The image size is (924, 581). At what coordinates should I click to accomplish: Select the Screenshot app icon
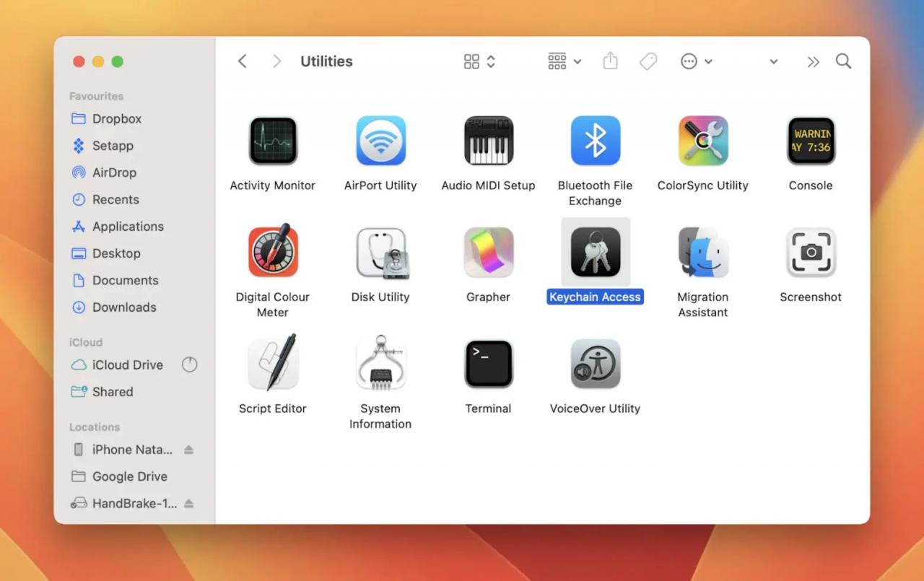[811, 252]
